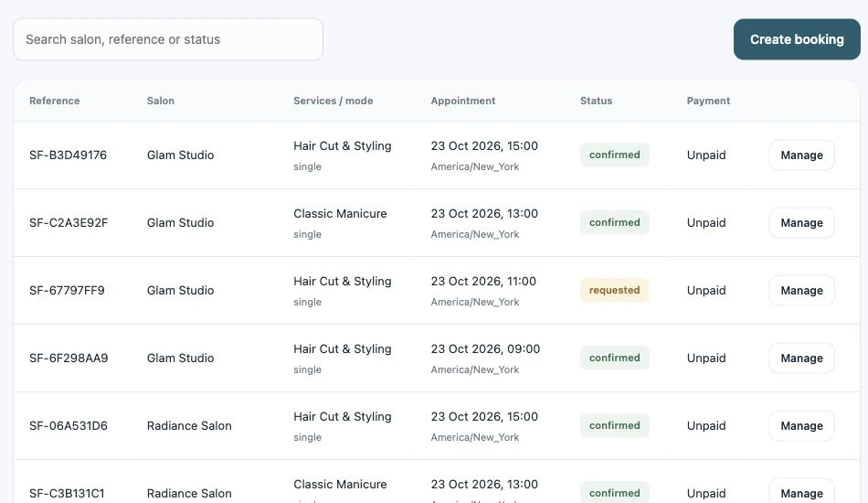
Task: Click Glam Studio in SF-B3D49176 row
Action: tap(181, 155)
